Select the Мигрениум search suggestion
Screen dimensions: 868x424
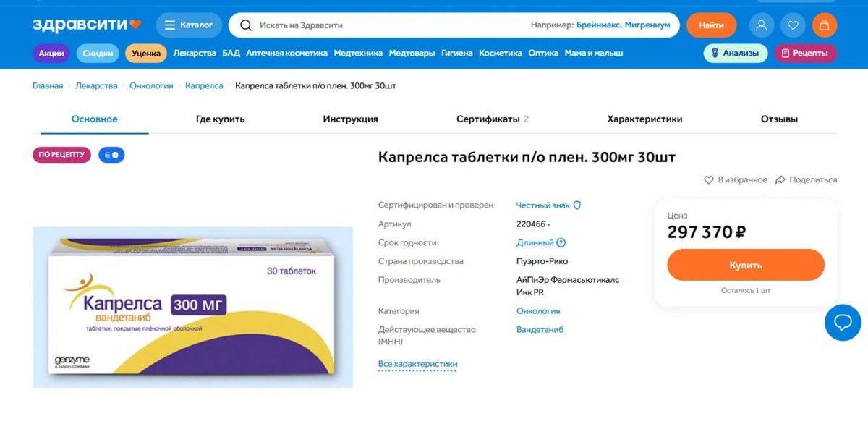tap(647, 25)
